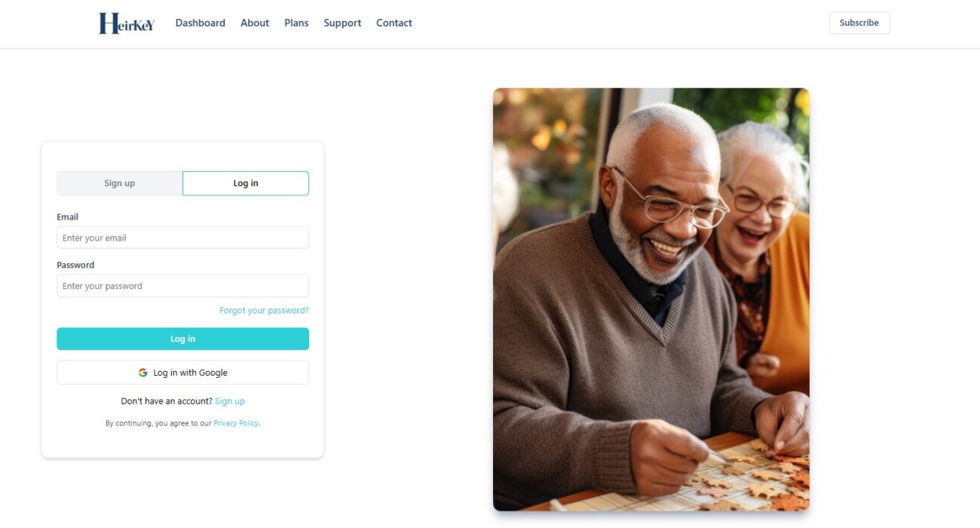Open the Dashboard nav item

(201, 23)
